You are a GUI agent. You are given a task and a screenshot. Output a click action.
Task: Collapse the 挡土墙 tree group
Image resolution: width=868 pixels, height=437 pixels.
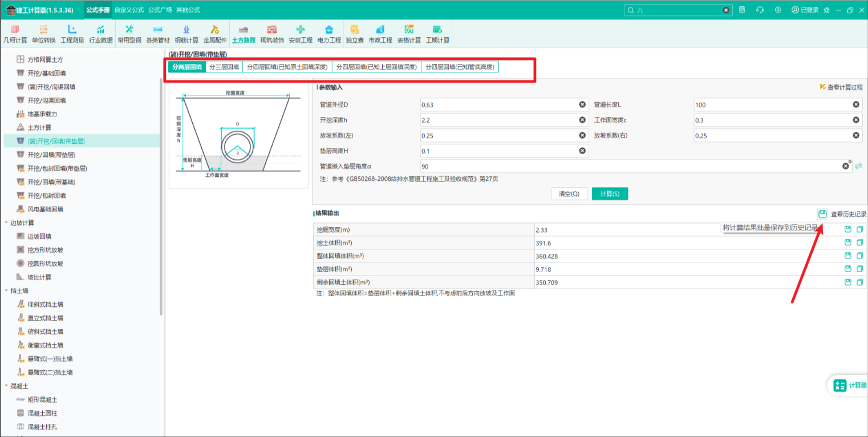click(x=6, y=290)
